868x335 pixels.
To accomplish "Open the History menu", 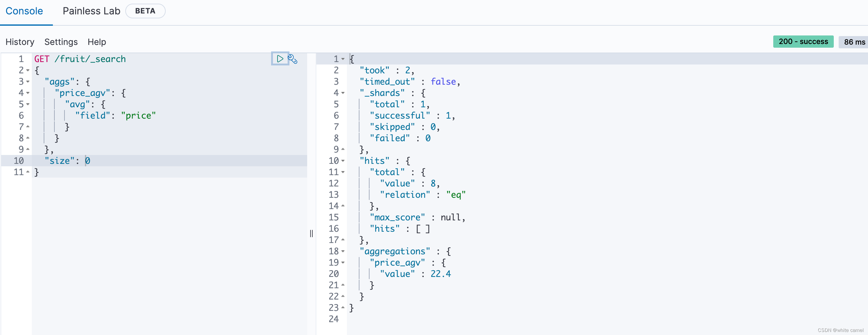I will (20, 42).
